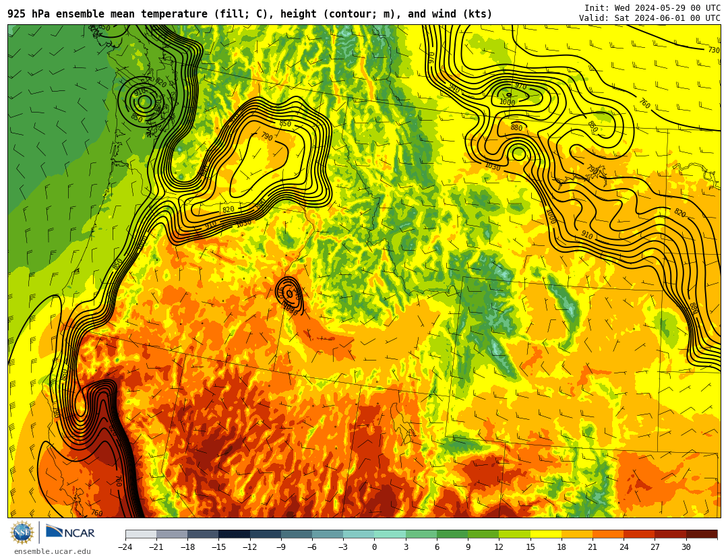Pick the red-orange swatch between 24 and 27
The width and height of the screenshot is (728, 560).
pos(639,534)
